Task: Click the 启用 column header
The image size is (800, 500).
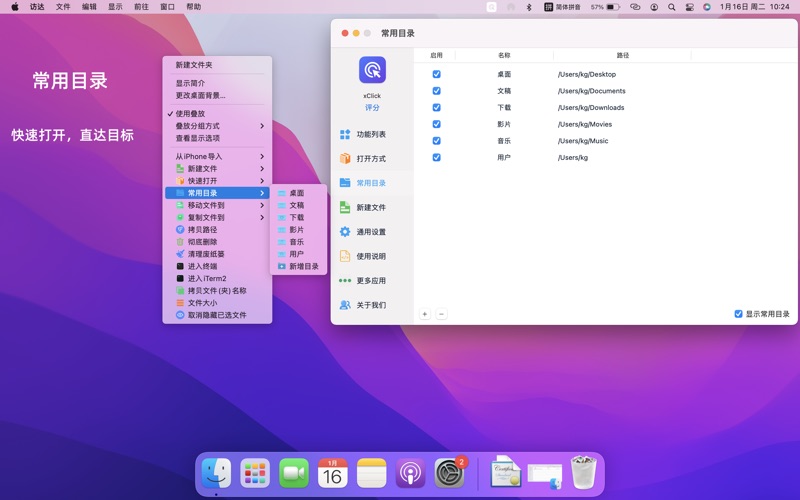Action: [x=436, y=55]
